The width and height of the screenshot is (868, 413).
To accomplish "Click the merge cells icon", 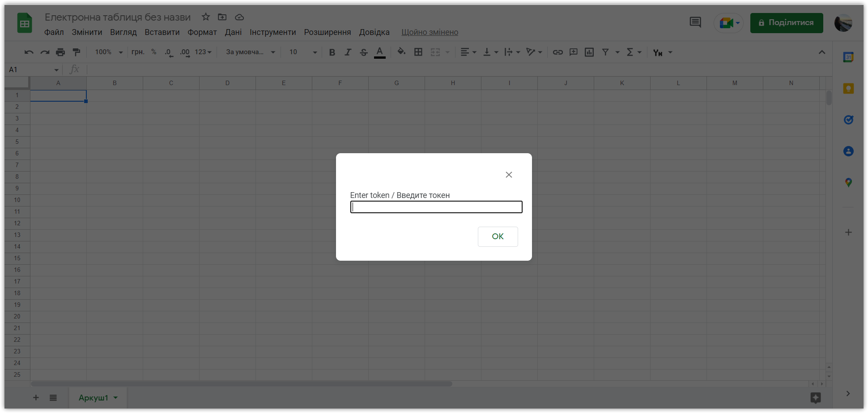I will coord(435,52).
